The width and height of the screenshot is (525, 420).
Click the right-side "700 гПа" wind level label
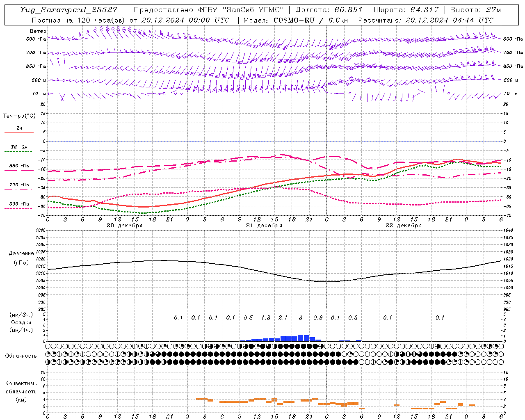click(x=513, y=52)
